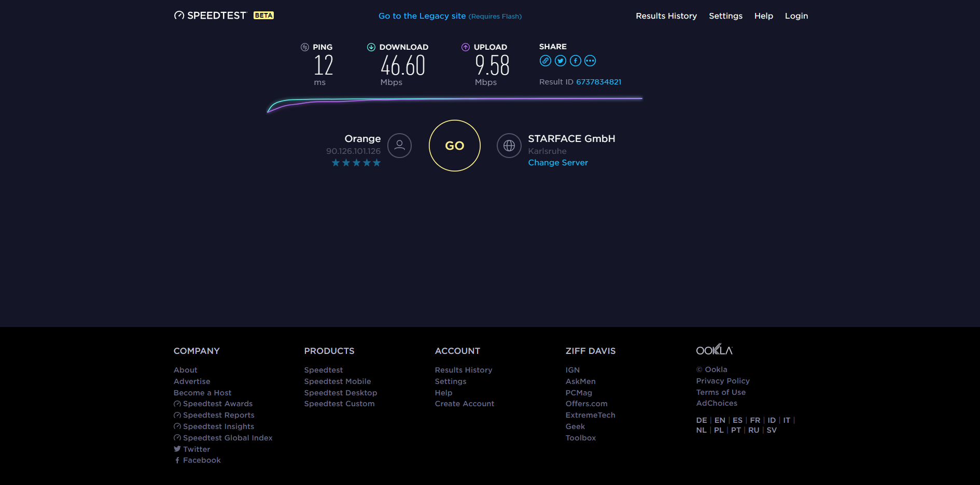
Task: Open Toolbox link
Action: pyautogui.click(x=581, y=438)
